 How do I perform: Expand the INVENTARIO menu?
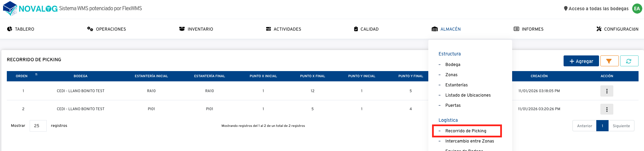pyautogui.click(x=196, y=29)
